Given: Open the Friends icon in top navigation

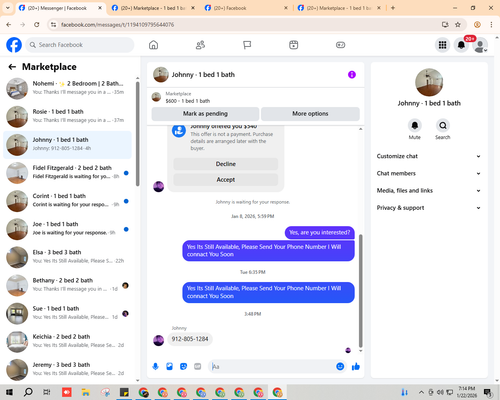Looking at the screenshot, I should coord(200,45).
